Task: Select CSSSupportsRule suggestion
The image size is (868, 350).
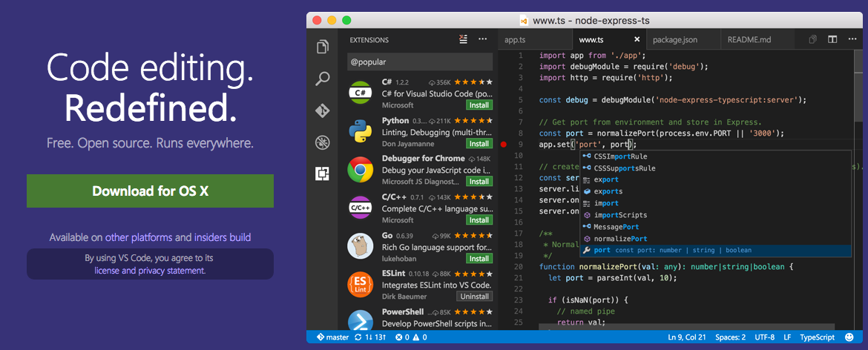Action: pyautogui.click(x=716, y=168)
